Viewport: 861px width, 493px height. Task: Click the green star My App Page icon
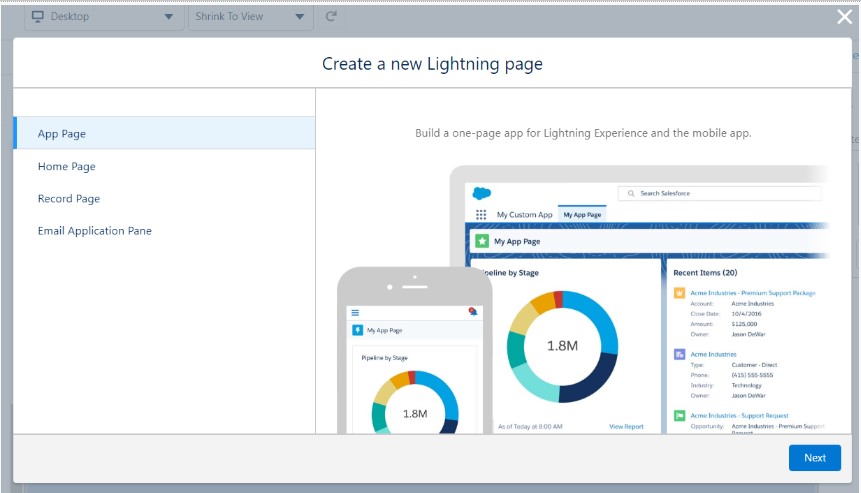point(482,241)
